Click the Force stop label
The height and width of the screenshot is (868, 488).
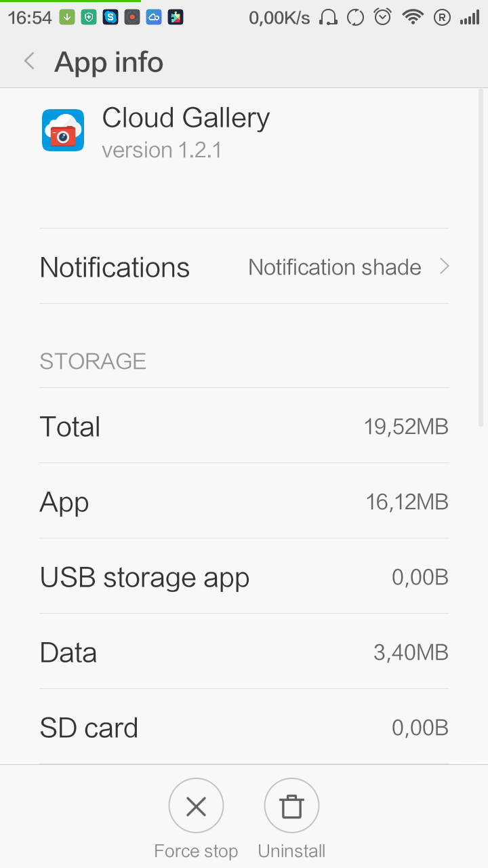[x=196, y=851]
